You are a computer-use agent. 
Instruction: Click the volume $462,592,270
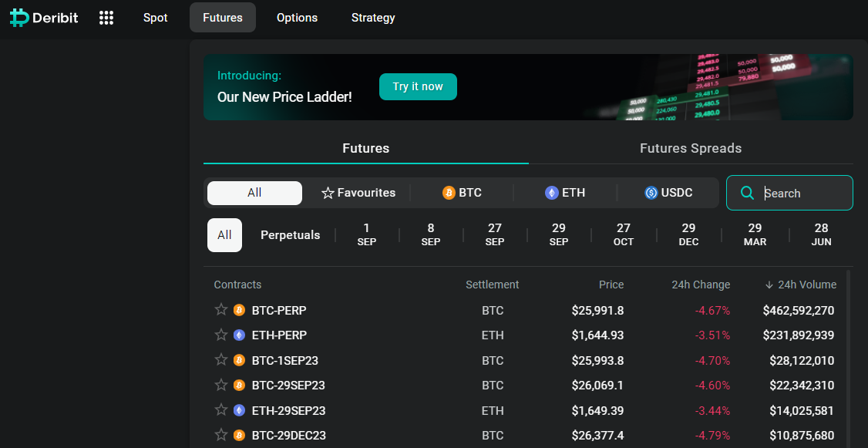click(799, 310)
